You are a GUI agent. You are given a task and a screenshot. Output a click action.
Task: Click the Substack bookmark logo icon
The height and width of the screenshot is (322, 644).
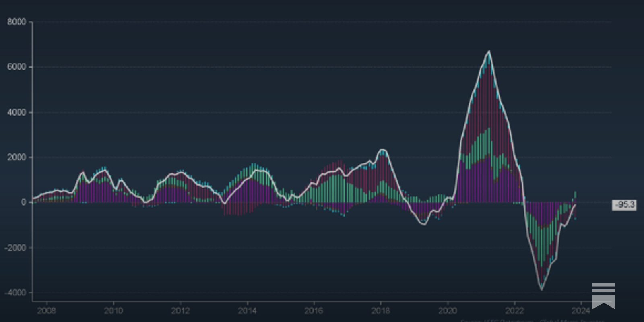point(603,296)
